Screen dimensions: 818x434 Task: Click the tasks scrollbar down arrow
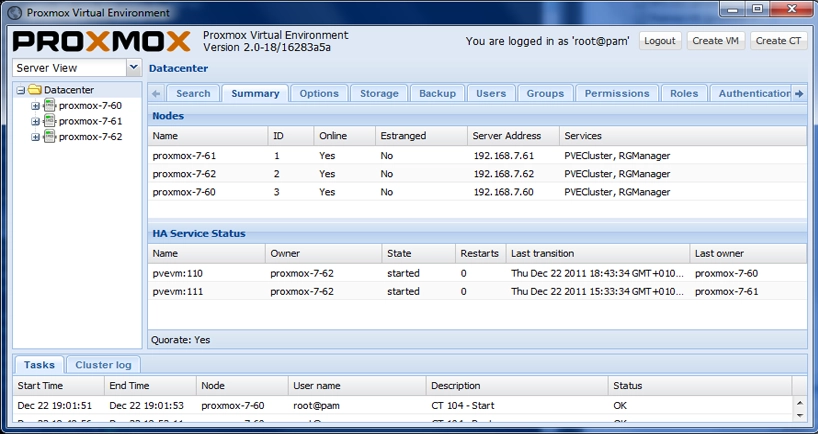[x=800, y=416]
